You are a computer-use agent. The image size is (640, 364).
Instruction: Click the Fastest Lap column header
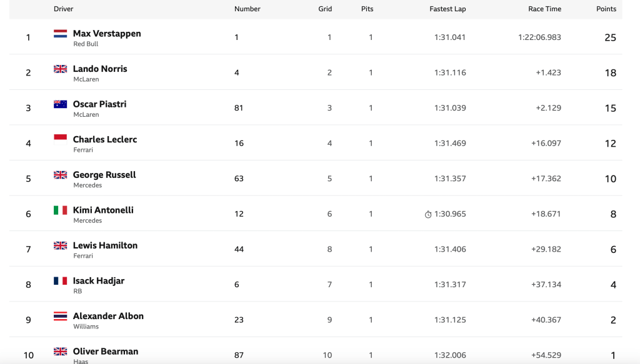tap(447, 9)
